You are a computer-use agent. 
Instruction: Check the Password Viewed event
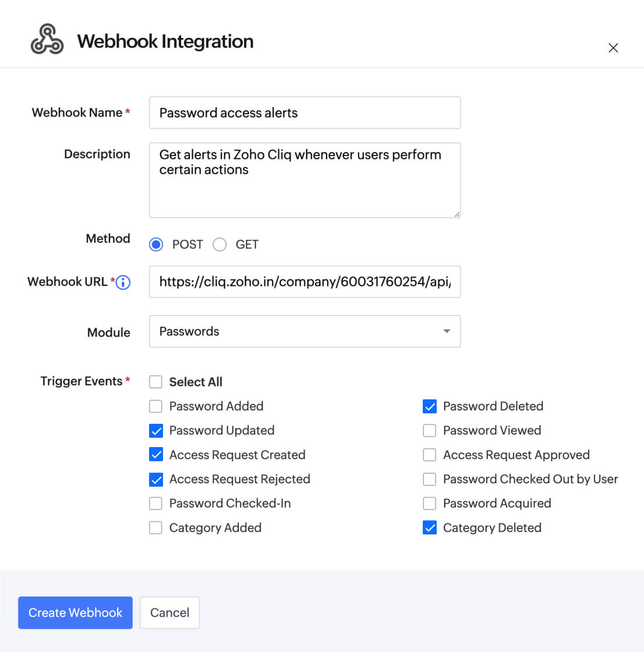(x=429, y=430)
